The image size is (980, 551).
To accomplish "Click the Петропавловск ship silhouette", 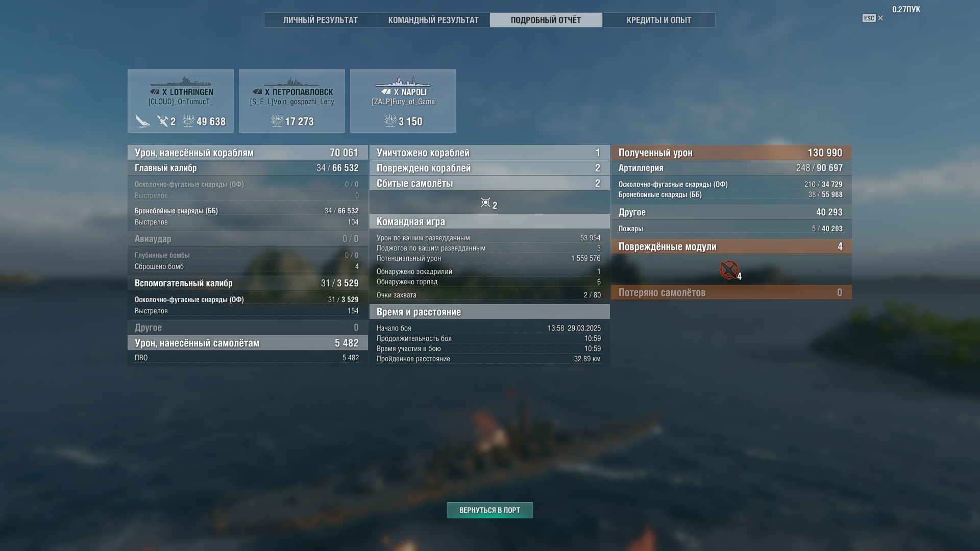I will click(x=292, y=82).
